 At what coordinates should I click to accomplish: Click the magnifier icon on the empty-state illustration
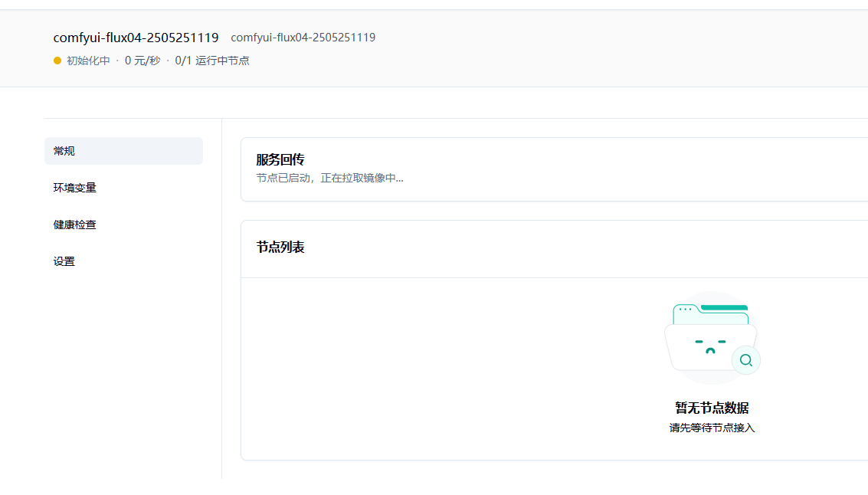pos(745,360)
